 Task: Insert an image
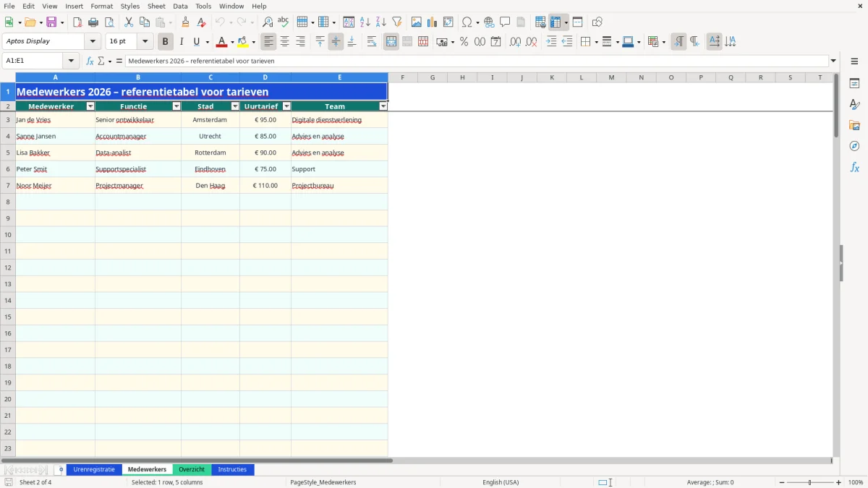tap(417, 22)
